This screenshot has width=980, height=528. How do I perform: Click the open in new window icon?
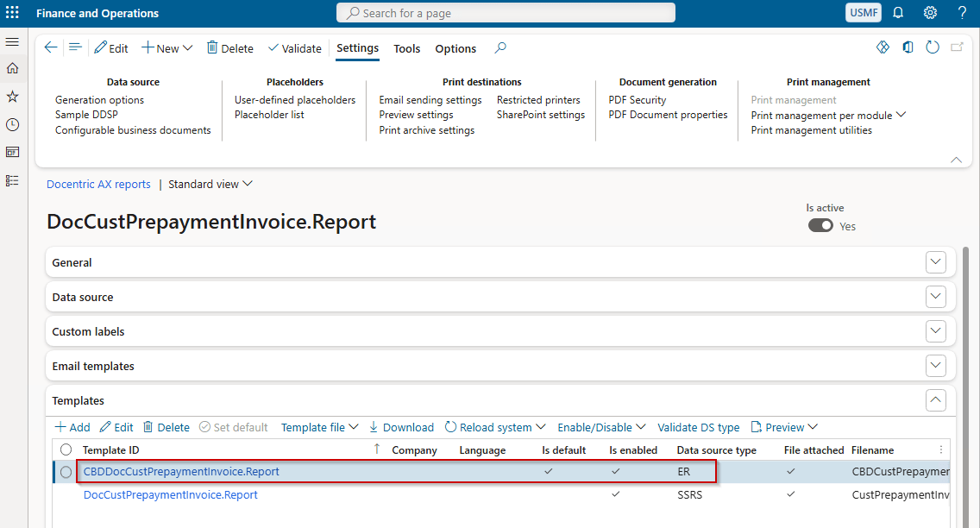[957, 47]
